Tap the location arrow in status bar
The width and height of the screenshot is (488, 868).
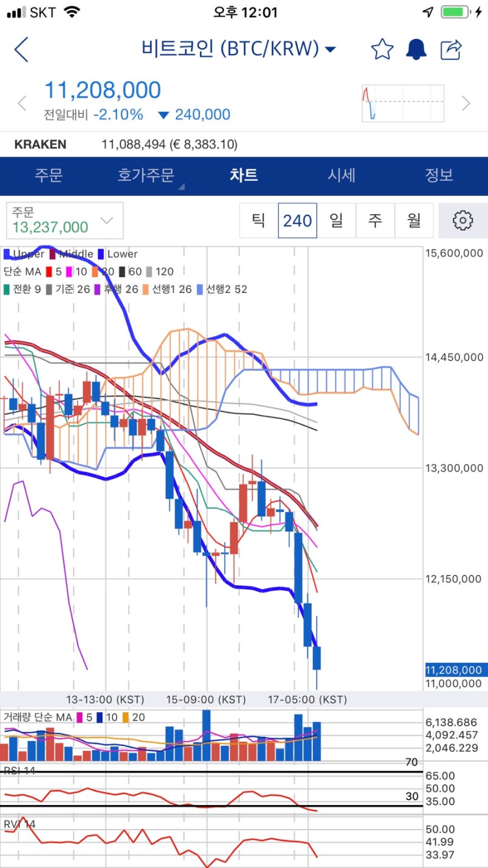(428, 12)
